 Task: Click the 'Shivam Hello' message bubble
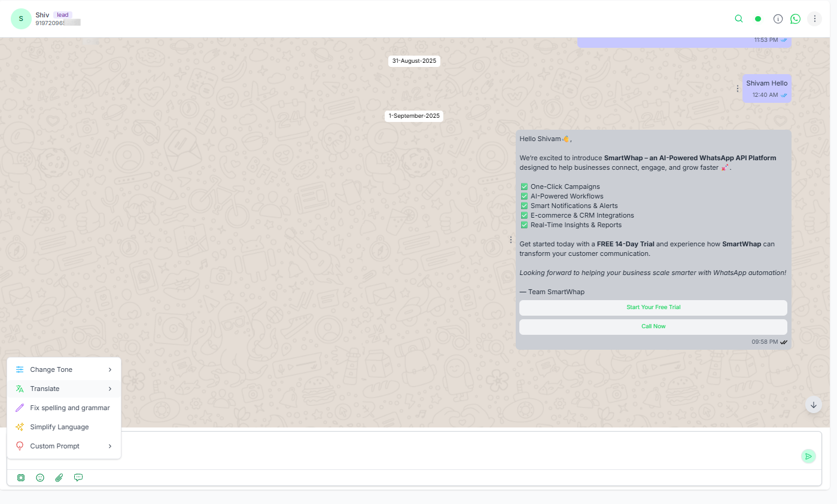click(x=767, y=88)
